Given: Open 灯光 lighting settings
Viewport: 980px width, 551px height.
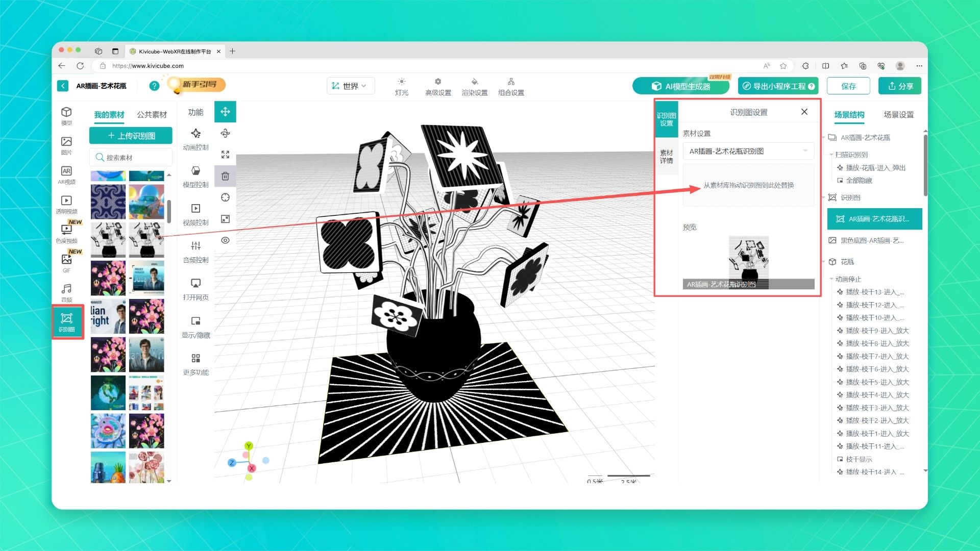Looking at the screenshot, I should point(402,86).
